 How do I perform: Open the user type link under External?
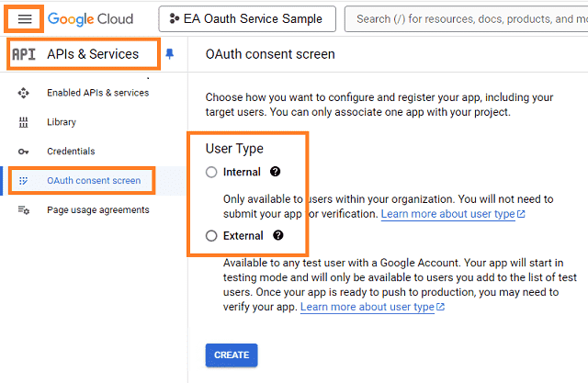tap(372, 307)
